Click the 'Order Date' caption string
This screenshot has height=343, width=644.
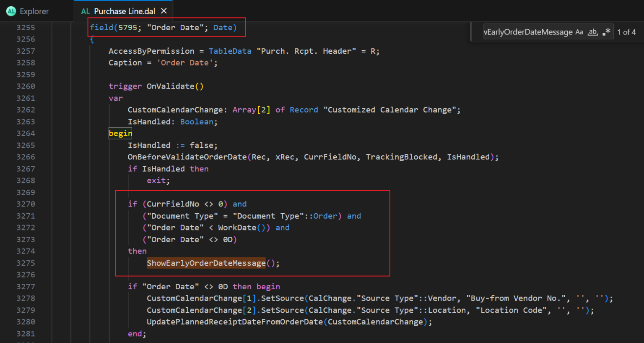[x=184, y=63]
